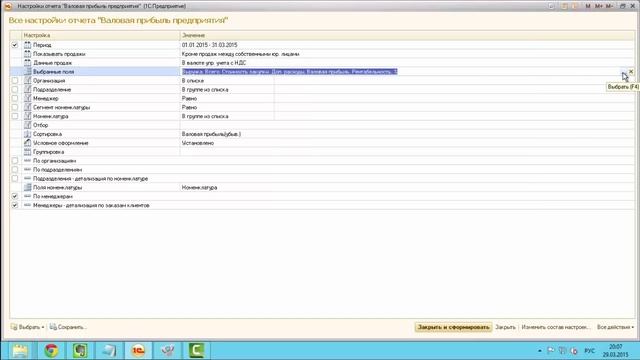
Task: Open Google Chrome from the taskbar
Action: pos(51,351)
